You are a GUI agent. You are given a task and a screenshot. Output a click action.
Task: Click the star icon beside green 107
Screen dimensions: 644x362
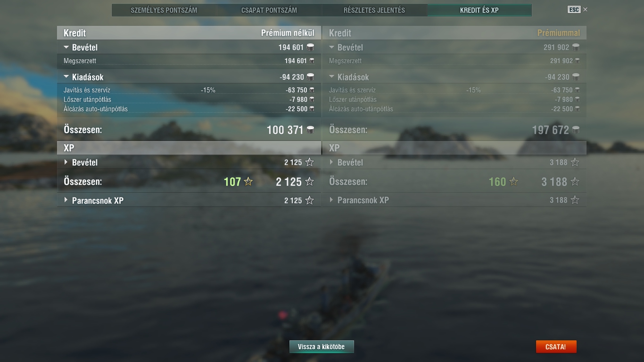[248, 181]
